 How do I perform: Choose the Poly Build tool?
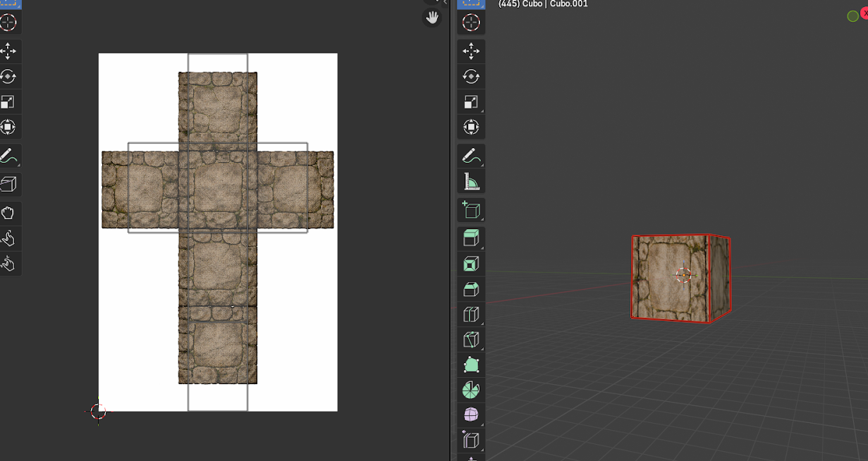(x=471, y=365)
